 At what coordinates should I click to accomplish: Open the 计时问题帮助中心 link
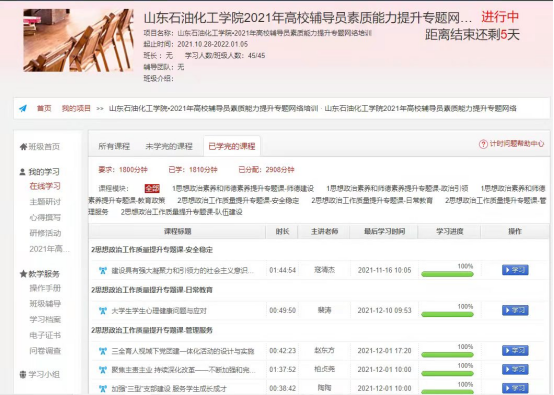click(517, 144)
